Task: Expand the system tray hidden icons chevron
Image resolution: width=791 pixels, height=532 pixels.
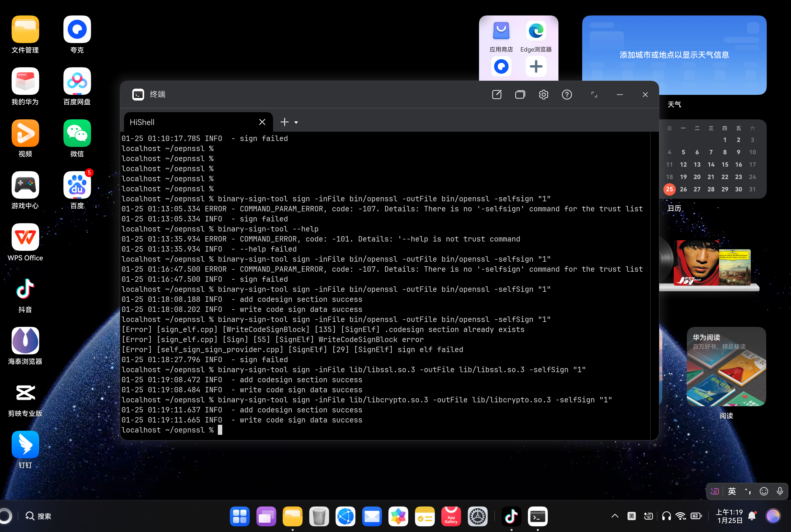Action: (615, 516)
